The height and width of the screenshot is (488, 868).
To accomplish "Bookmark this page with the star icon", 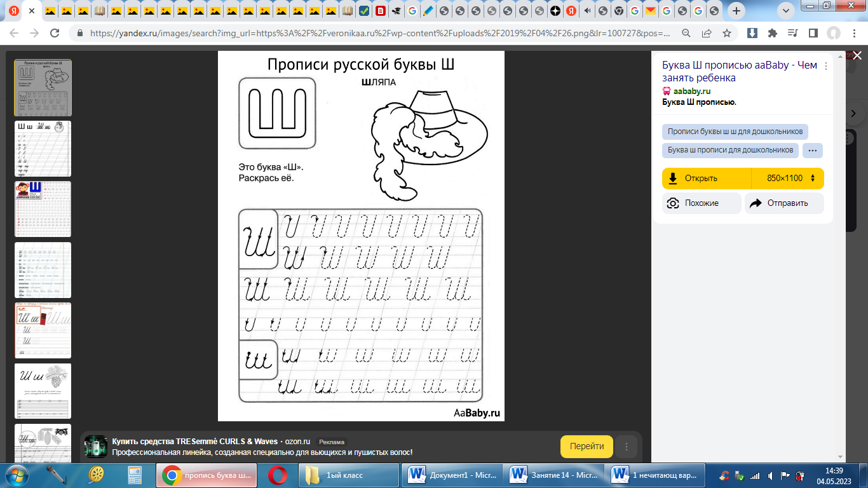I will [x=727, y=33].
